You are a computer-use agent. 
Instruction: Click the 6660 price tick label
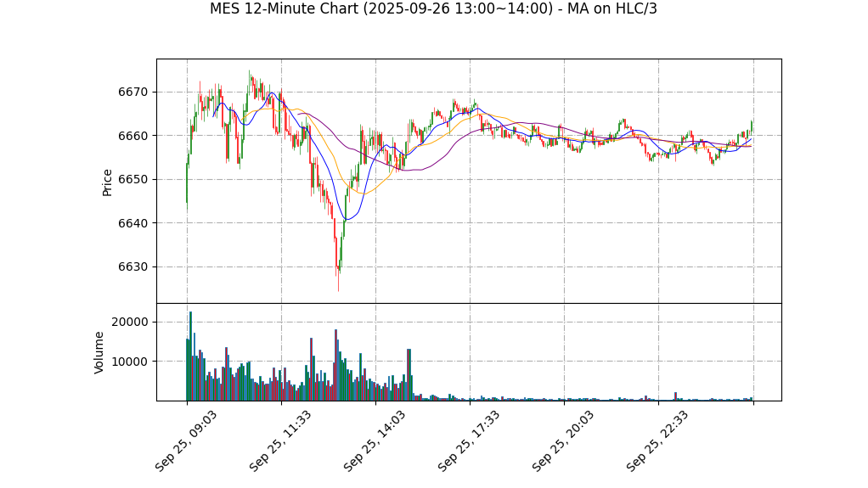coord(133,136)
